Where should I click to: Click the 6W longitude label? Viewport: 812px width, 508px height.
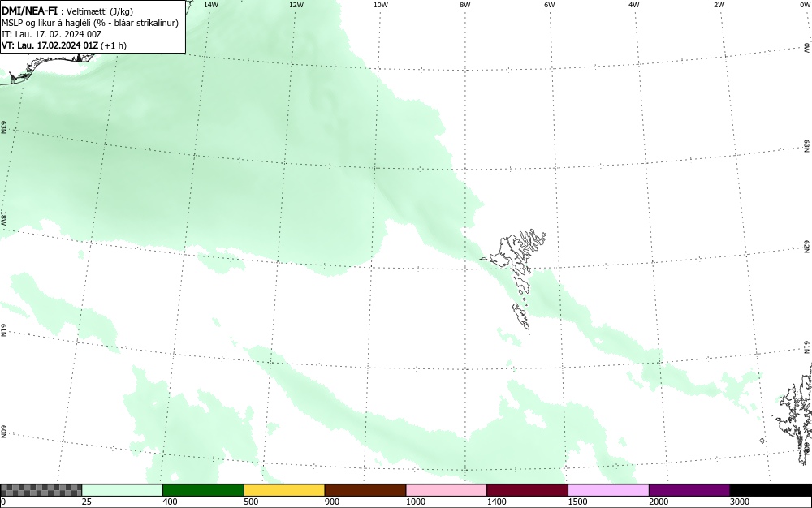point(550,5)
